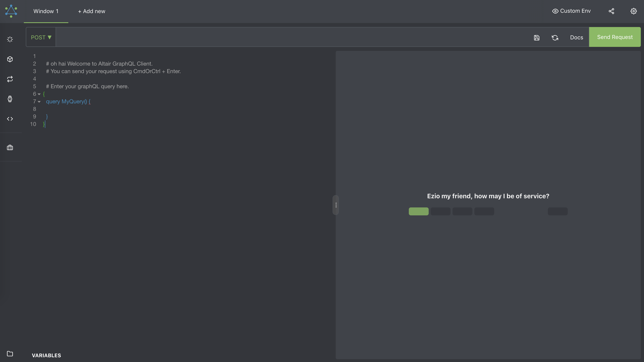
Task: Click the save query floppy icon
Action: [537, 38]
